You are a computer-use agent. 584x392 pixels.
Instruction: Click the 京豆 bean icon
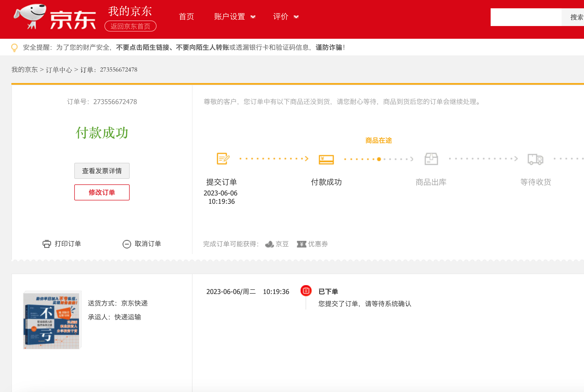(x=269, y=244)
